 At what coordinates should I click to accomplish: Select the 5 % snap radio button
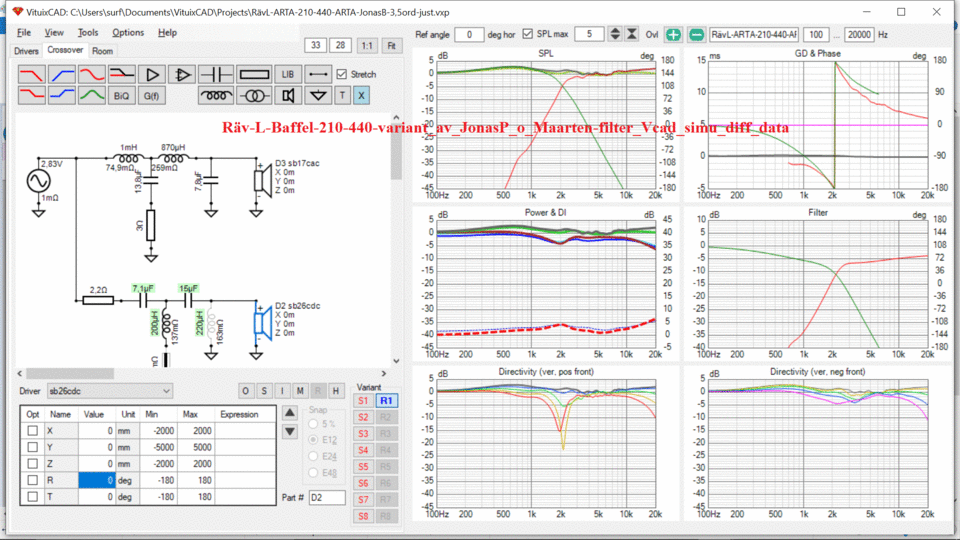[x=313, y=424]
